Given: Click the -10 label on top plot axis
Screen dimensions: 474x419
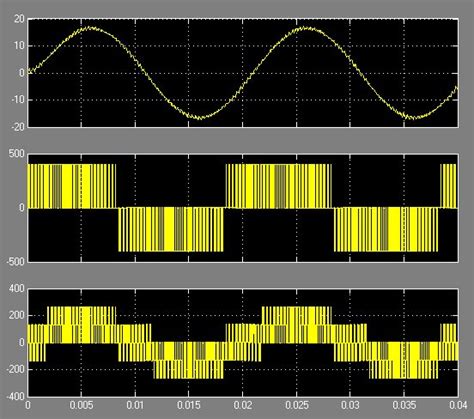Looking at the screenshot, I should coord(17,100).
